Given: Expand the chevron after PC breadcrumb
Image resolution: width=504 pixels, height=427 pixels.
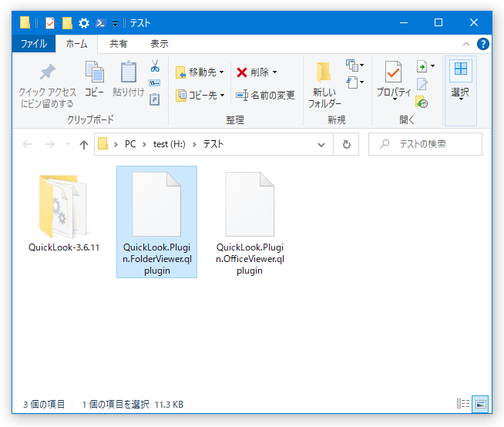Looking at the screenshot, I should [x=144, y=144].
